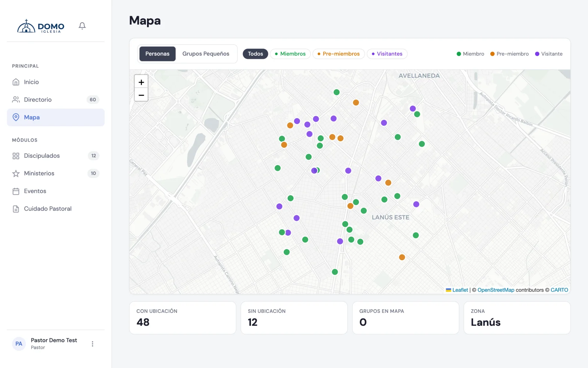
Task: Click the Pre-miembro legend orange dot
Action: tap(492, 54)
